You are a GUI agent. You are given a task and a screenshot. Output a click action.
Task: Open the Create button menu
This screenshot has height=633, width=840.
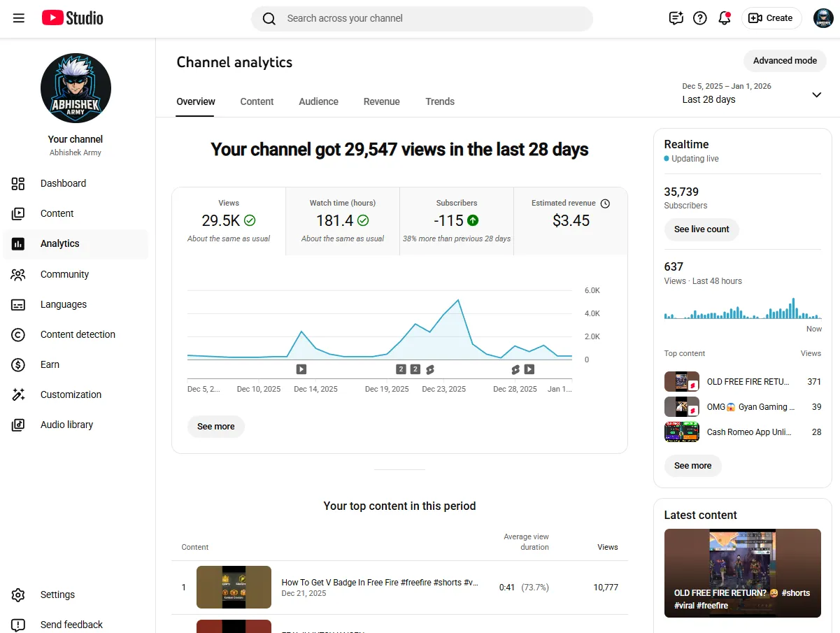pyautogui.click(x=771, y=18)
